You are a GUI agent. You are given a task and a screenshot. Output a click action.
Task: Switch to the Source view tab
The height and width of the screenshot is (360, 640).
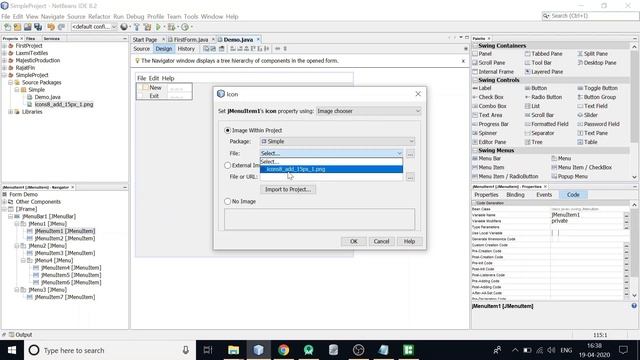click(142, 49)
